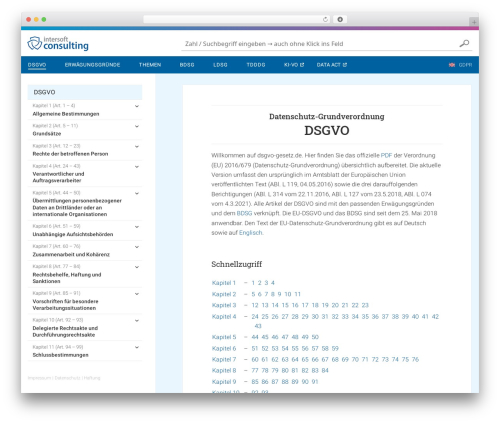Image resolution: width=500 pixels, height=423 pixels.
Task: Open Kapitel 7 quick access link
Action: tap(224, 360)
